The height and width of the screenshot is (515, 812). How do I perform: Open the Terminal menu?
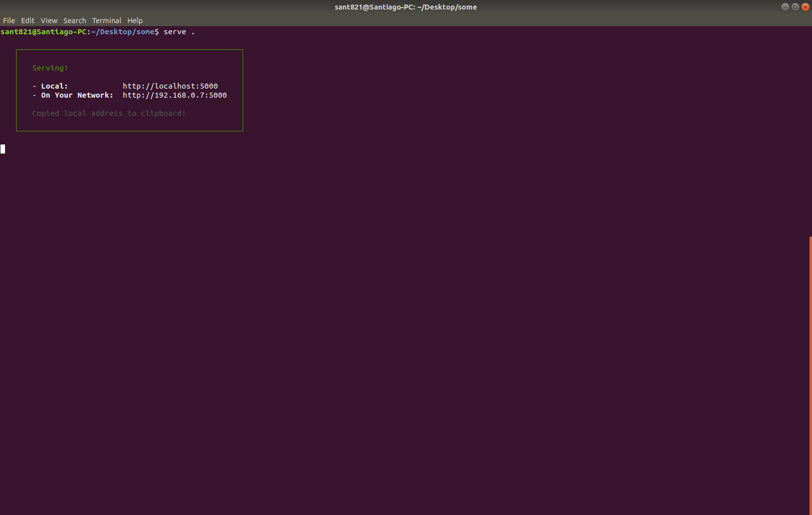click(106, 21)
